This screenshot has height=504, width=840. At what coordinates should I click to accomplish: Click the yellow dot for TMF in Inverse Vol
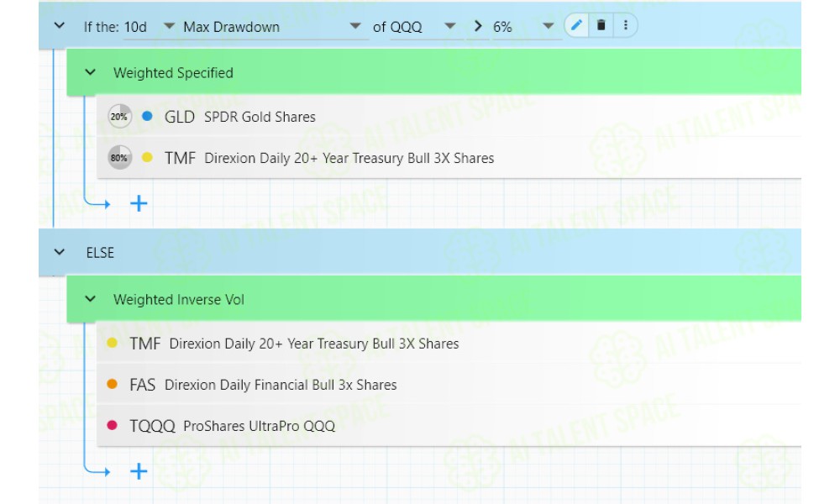(x=112, y=343)
